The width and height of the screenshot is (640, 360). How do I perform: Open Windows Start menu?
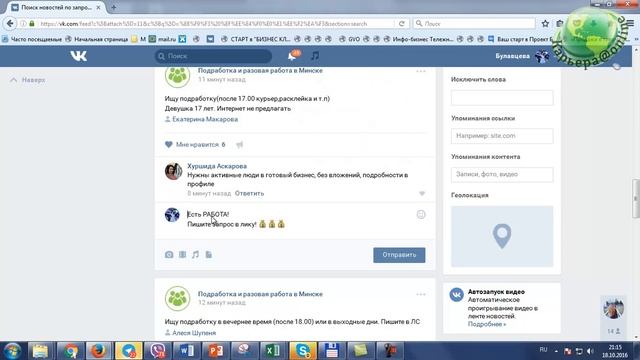point(12,351)
